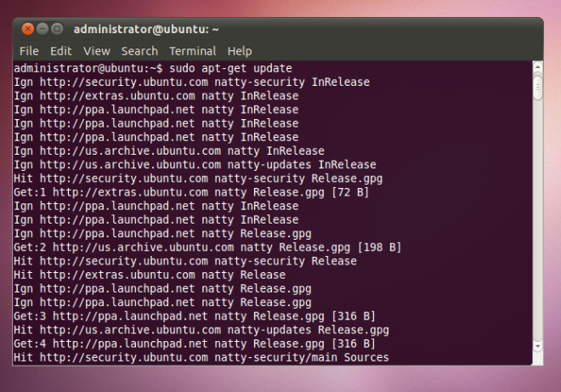Click the scrollbar up arrow
The image size is (561, 392).
click(537, 66)
